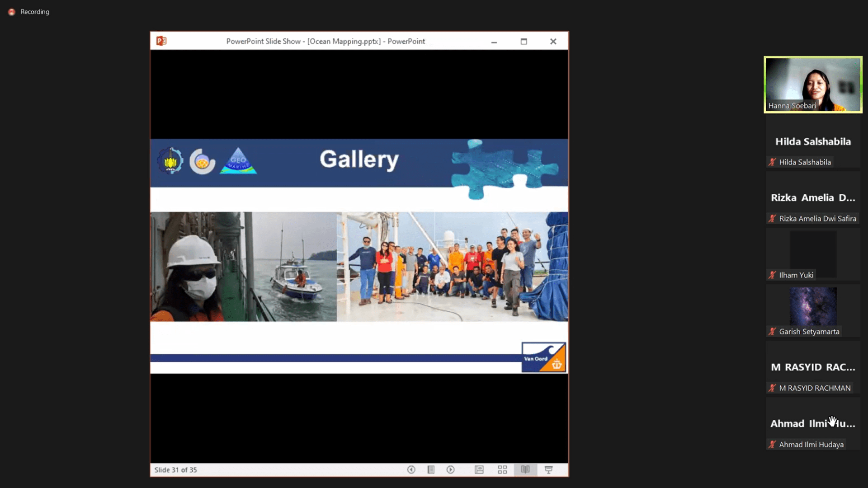Maximize the PowerPoint slide show window

[x=524, y=42]
